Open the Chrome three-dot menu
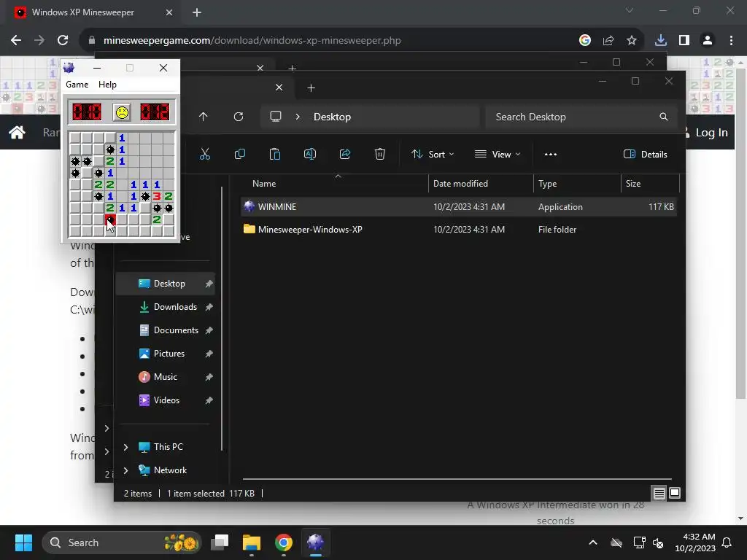 click(731, 41)
